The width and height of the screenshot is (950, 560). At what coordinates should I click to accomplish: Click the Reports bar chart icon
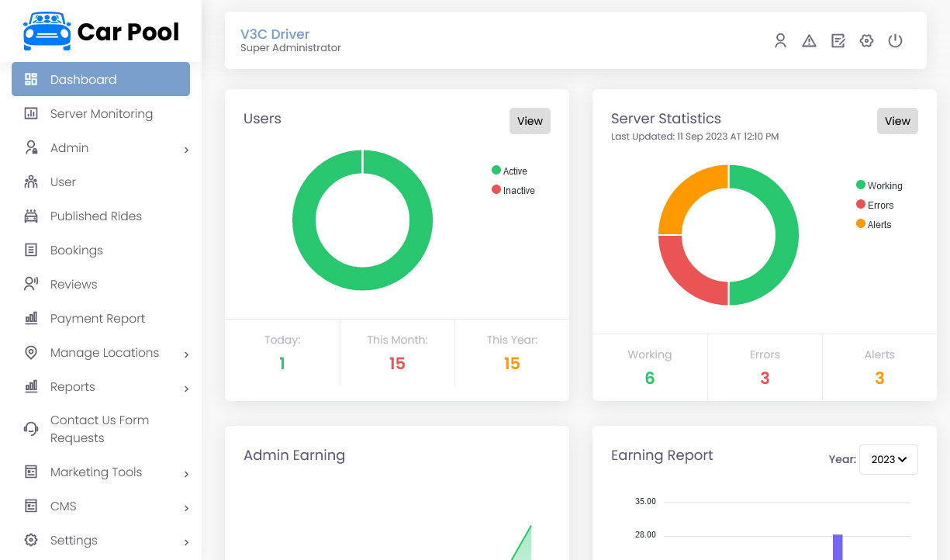(x=31, y=386)
